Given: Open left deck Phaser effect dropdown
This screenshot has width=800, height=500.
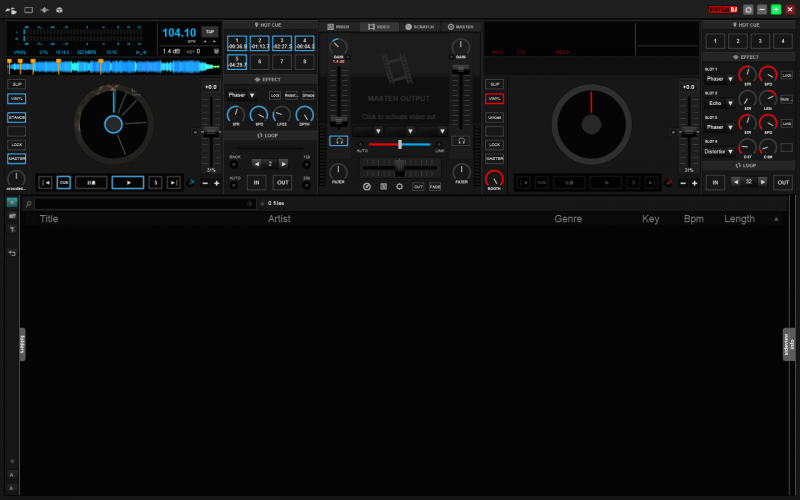Looking at the screenshot, I should [x=252, y=95].
